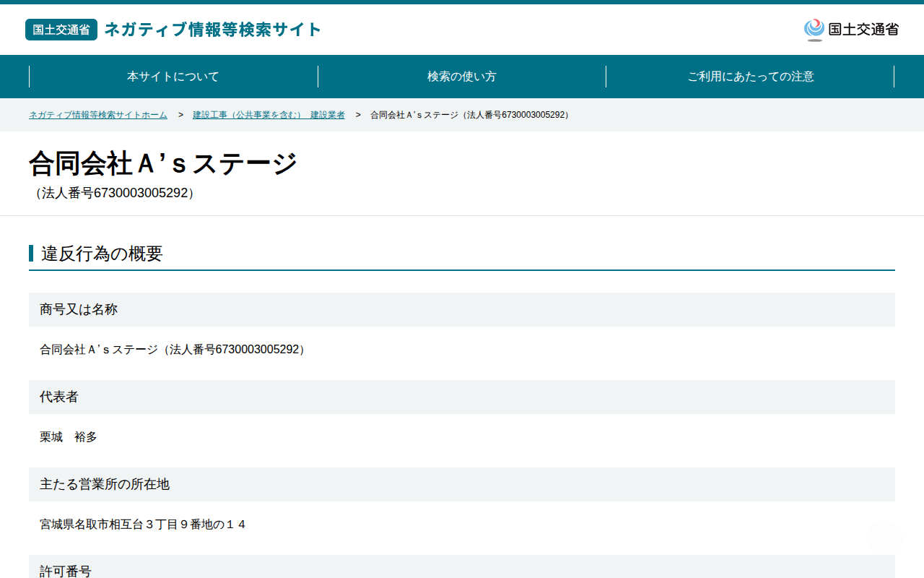Open the ご利用にあたっての注意 menu item
This screenshot has height=578, width=924.
click(x=751, y=77)
